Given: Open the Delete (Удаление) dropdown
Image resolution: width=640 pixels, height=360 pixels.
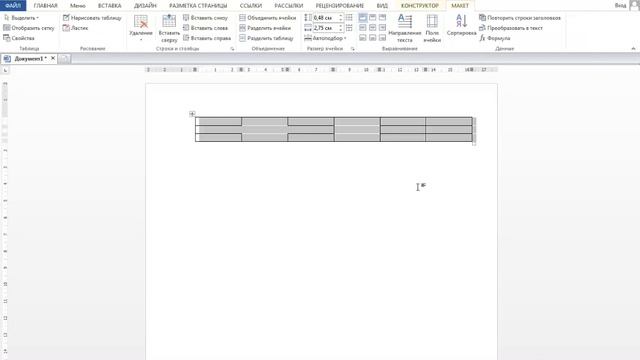Looking at the screenshot, I should pos(141,28).
